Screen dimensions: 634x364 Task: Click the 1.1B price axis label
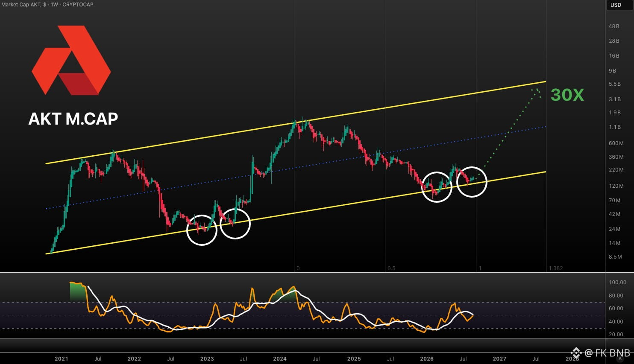(615, 127)
